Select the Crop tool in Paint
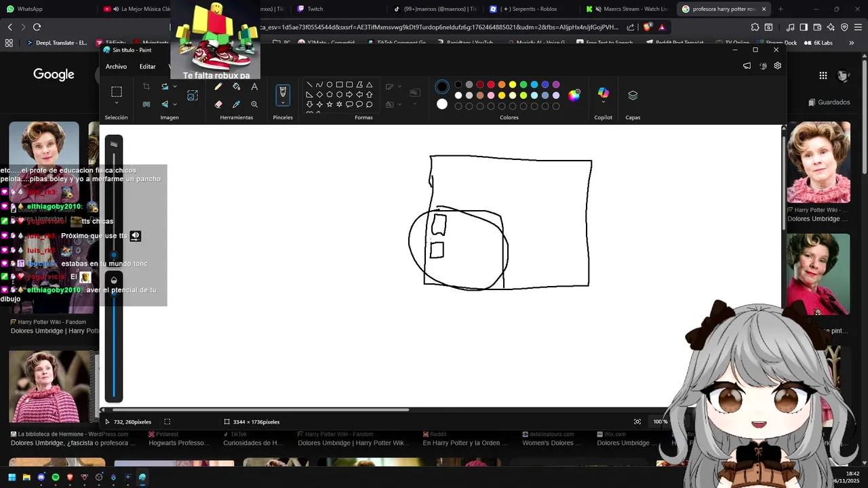Image resolution: width=868 pixels, height=488 pixels. (x=146, y=87)
